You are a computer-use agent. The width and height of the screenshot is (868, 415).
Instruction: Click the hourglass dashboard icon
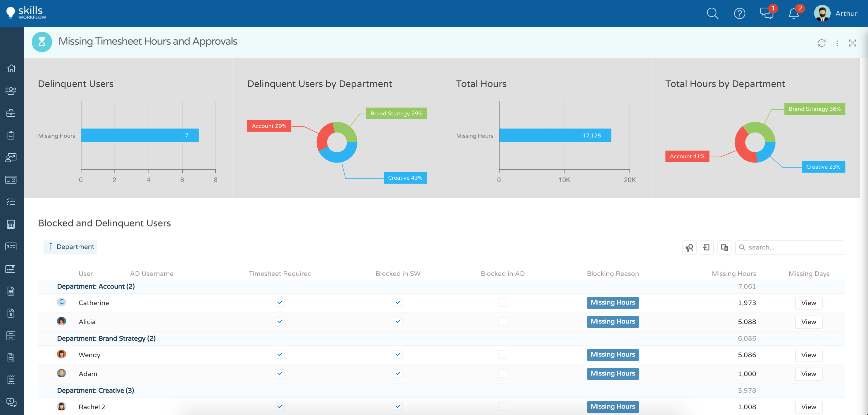click(42, 42)
